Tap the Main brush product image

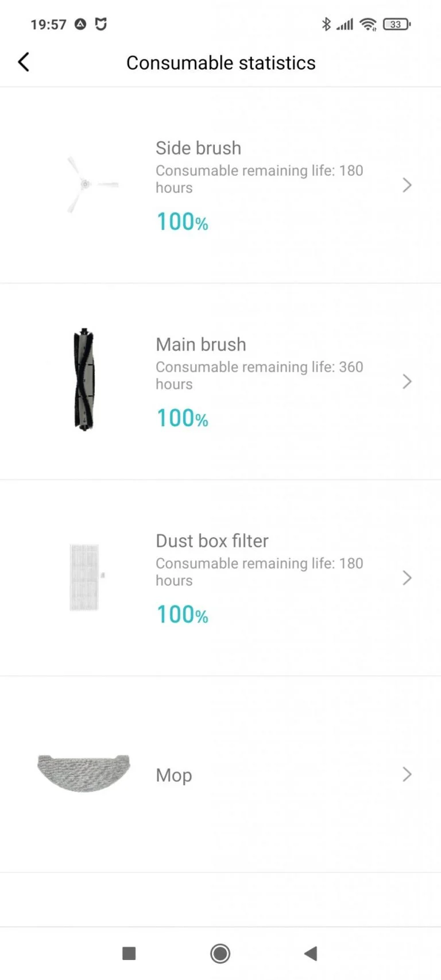click(84, 379)
